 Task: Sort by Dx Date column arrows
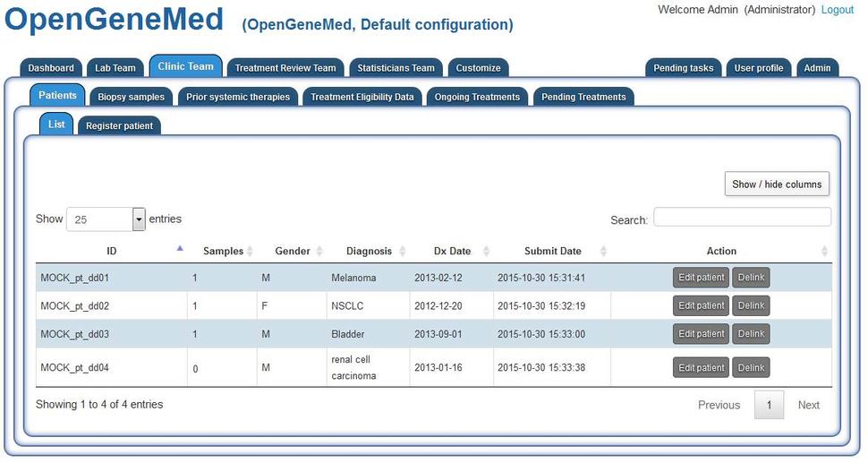click(487, 252)
